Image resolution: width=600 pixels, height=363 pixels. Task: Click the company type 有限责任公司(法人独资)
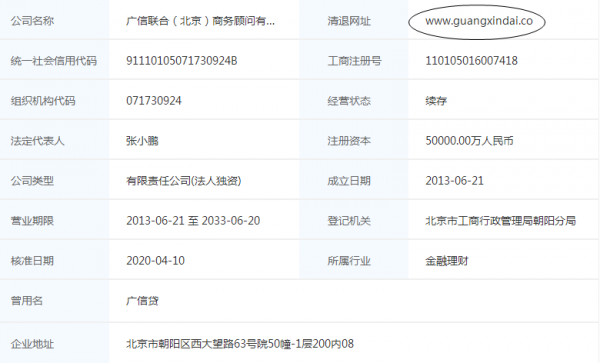tap(184, 181)
